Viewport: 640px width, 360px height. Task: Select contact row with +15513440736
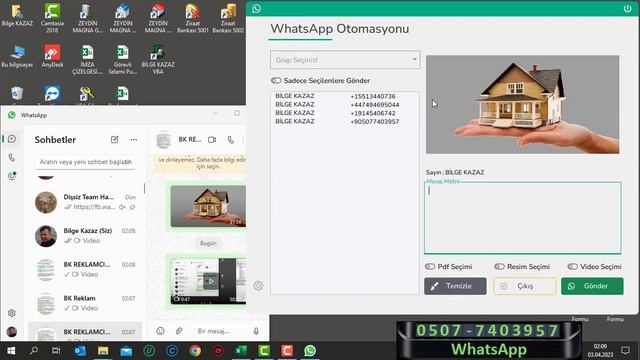(344, 96)
